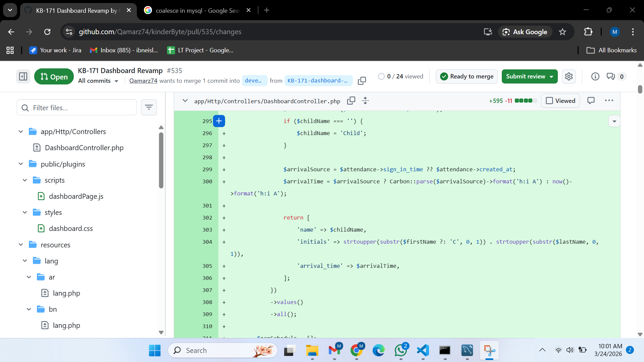Open the conversation comments icon
Screen dimensions: 644x362
pos(611,76)
